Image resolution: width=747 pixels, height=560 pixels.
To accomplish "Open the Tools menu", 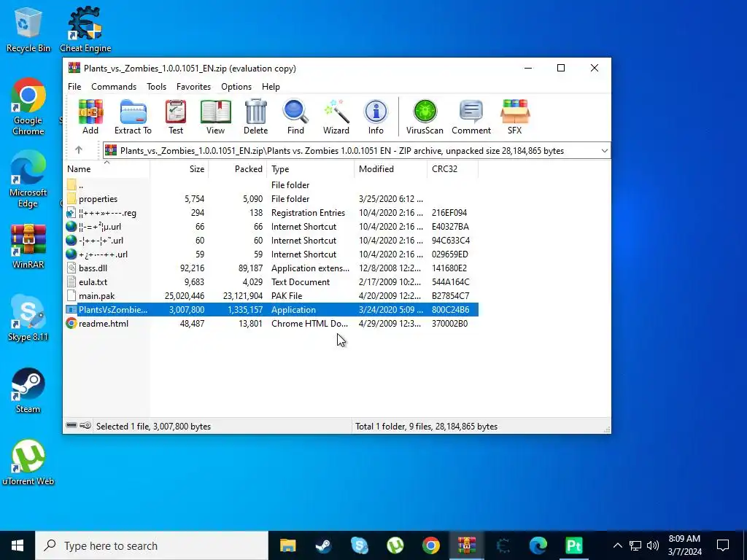I will pos(156,87).
